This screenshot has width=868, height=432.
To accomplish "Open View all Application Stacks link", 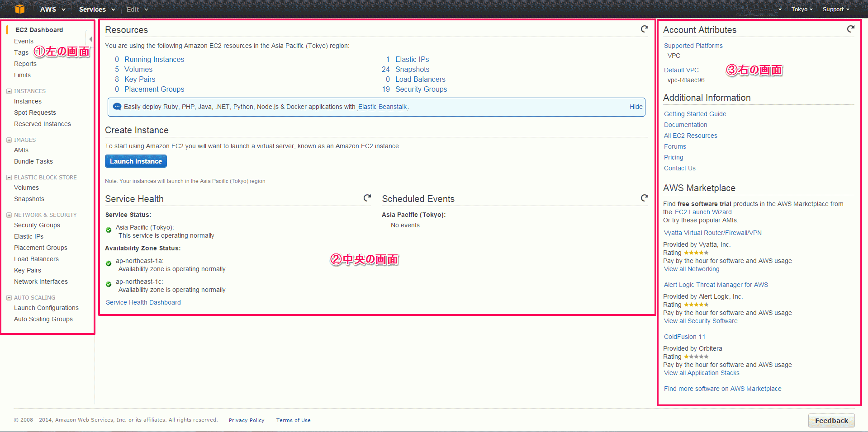I will click(x=702, y=373).
